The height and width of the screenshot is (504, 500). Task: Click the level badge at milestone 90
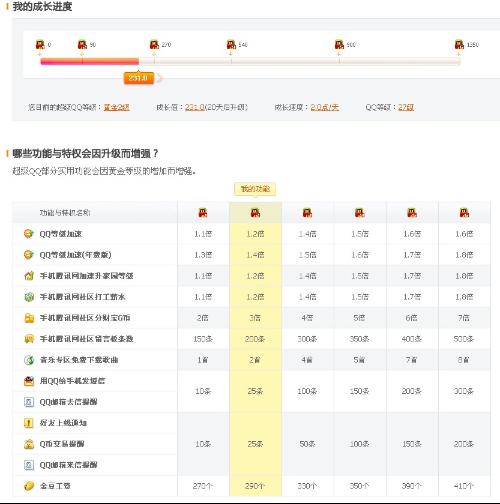coord(82,44)
